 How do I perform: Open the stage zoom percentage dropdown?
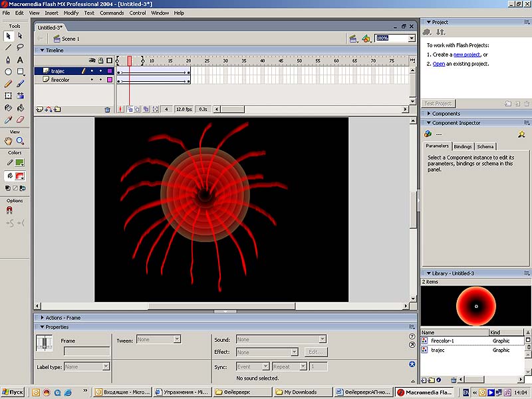click(x=412, y=39)
